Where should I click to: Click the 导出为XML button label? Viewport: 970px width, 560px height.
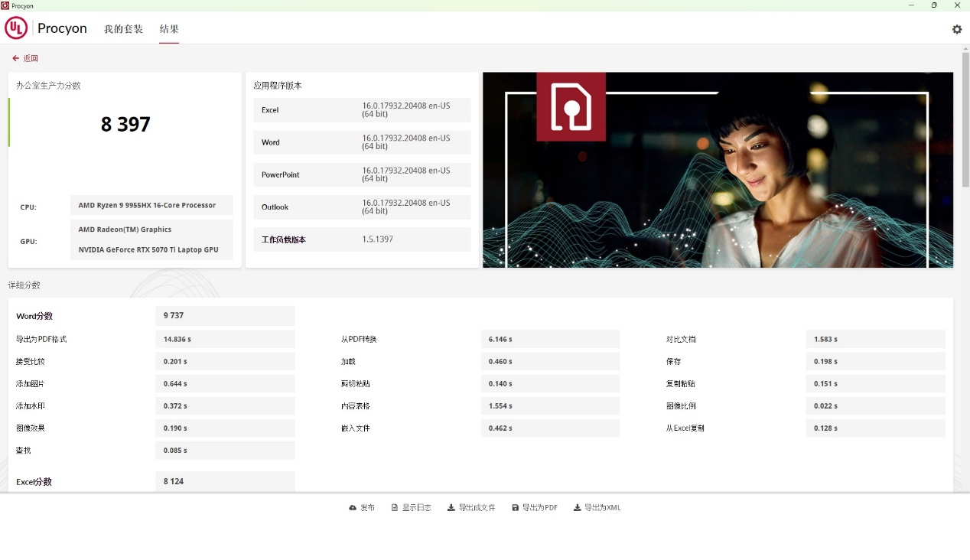click(603, 508)
